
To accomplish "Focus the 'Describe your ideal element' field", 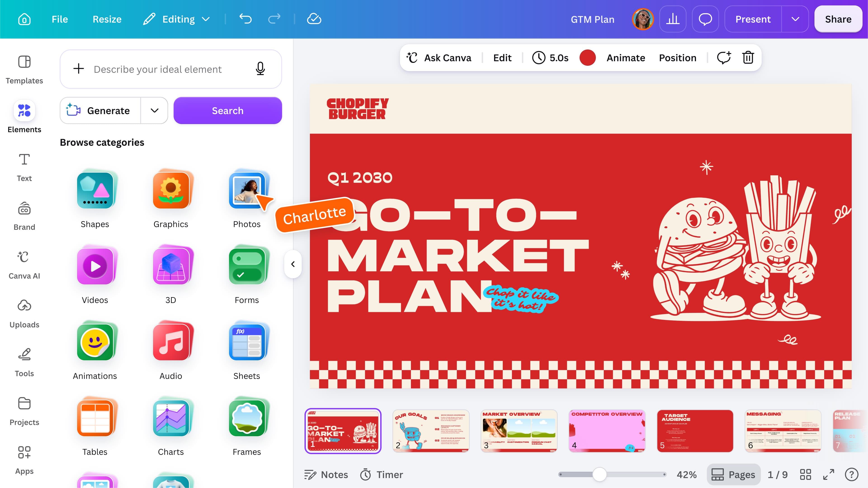I will pyautogui.click(x=171, y=69).
